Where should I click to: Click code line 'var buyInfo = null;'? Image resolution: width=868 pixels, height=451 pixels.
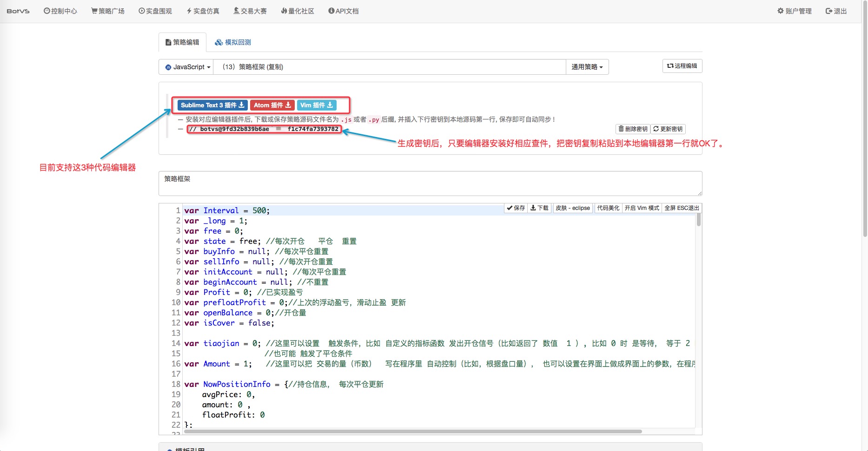[256, 251]
